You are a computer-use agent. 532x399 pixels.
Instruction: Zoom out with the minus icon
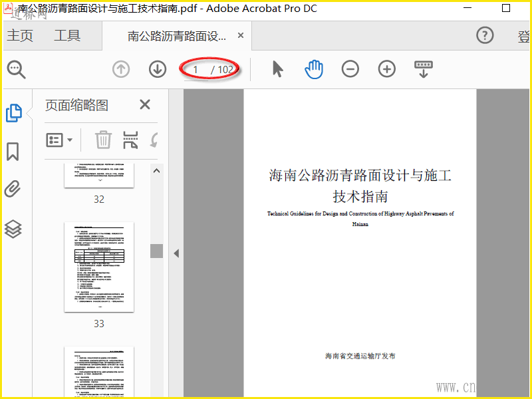tap(350, 69)
